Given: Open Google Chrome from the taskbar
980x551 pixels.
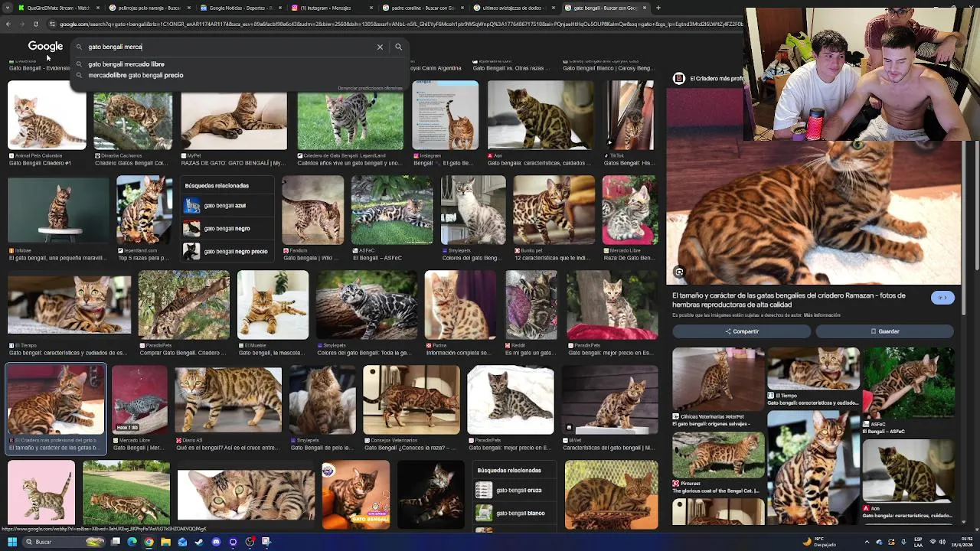Looking at the screenshot, I should point(149,542).
